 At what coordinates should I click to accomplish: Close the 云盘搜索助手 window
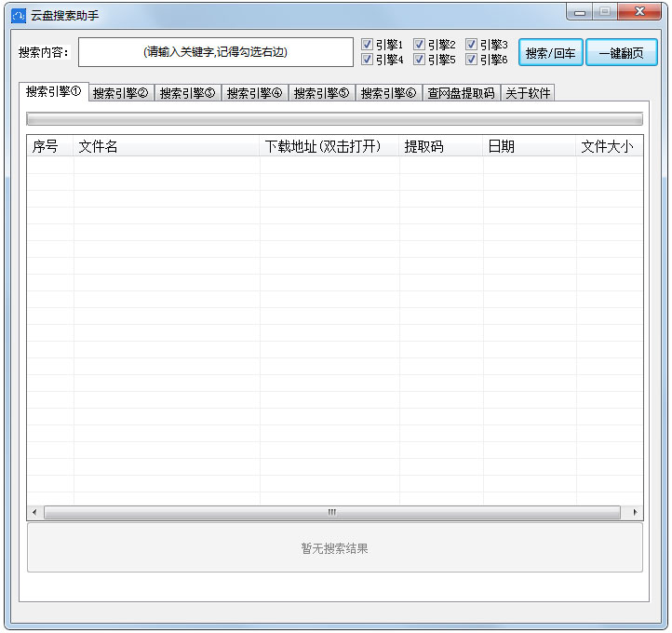coord(639,11)
